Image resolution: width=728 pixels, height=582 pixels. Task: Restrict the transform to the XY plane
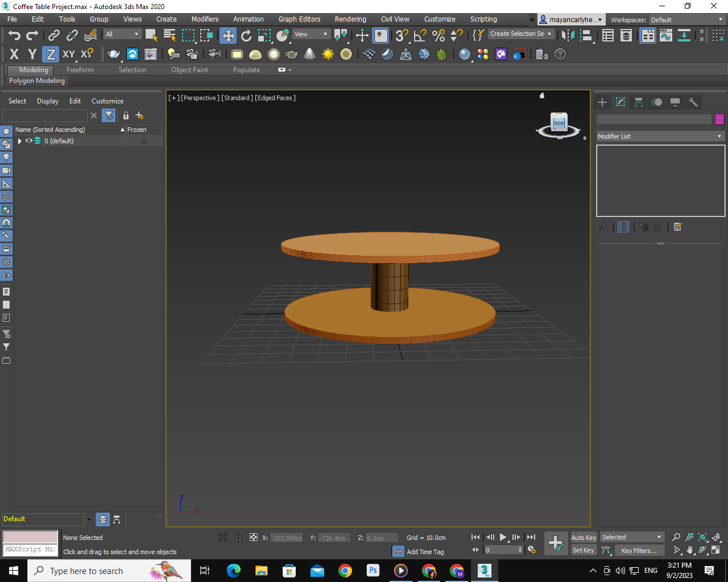coord(69,54)
